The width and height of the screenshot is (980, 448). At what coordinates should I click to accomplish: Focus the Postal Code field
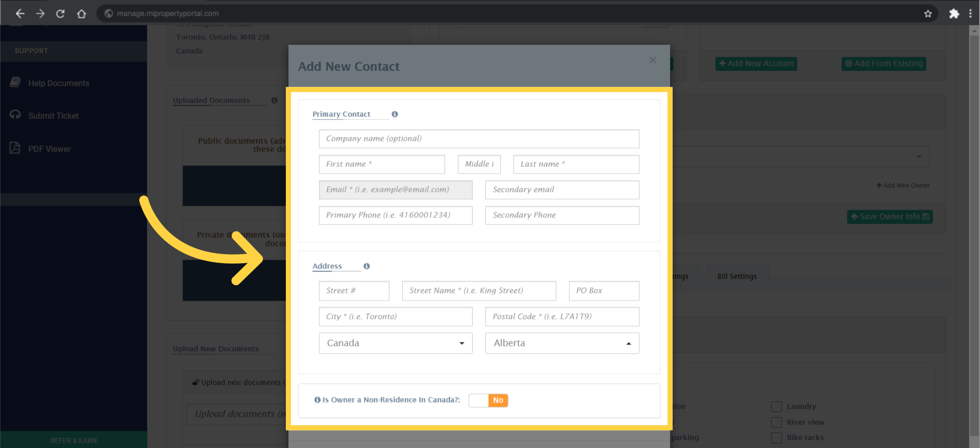pyautogui.click(x=562, y=317)
